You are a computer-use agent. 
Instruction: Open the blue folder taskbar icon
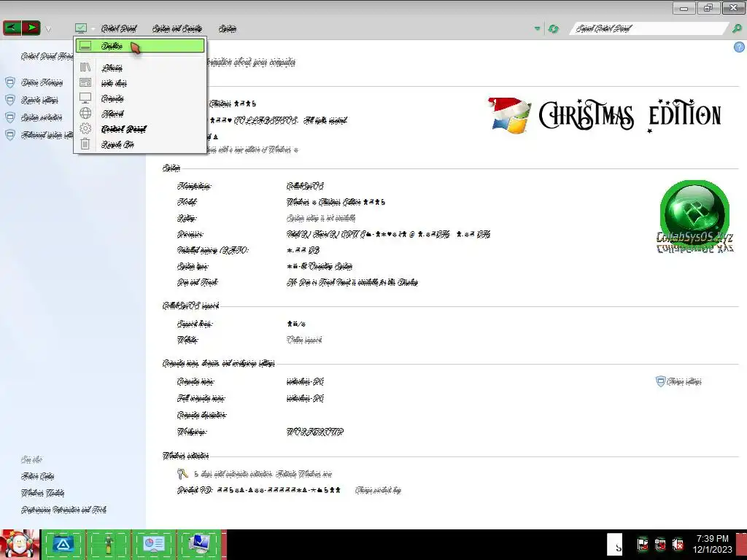point(63,544)
